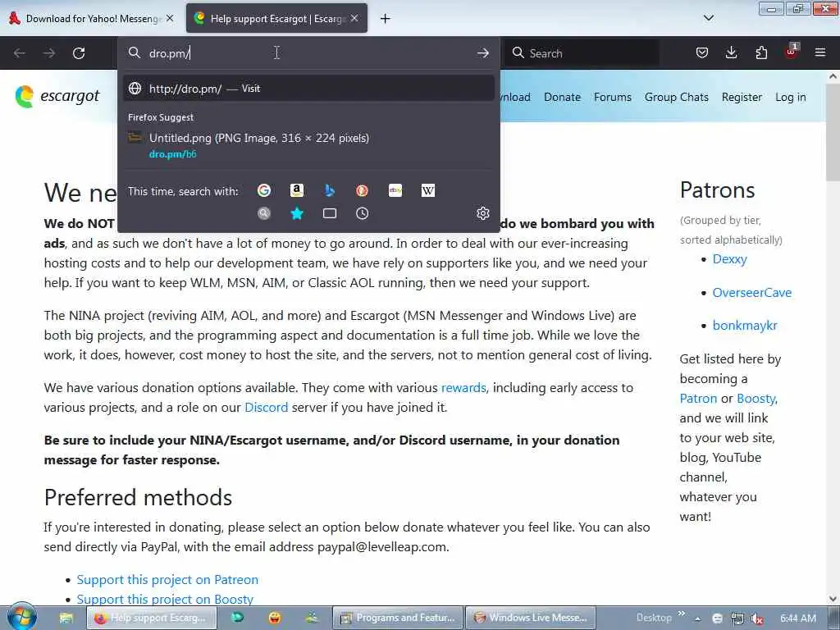This screenshot has height=630, width=840.
Task: Reload the current page
Action: point(79,53)
